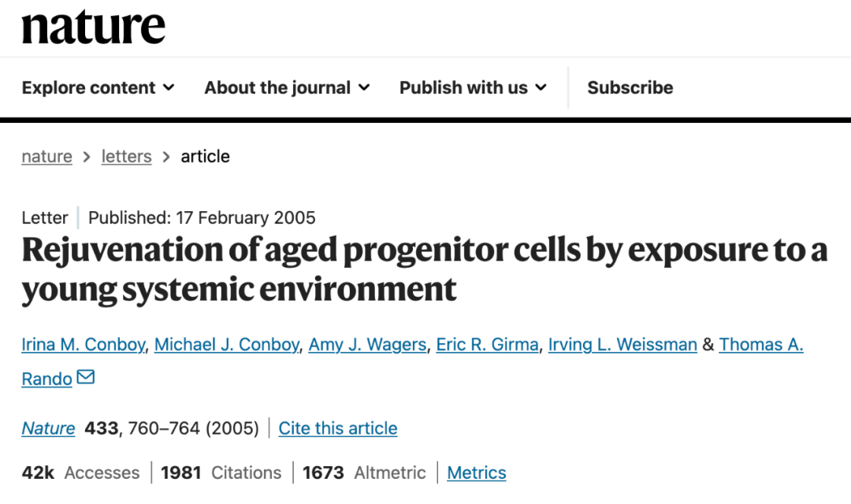Select author Amy J. Wagers
Image resolution: width=851 pixels, height=504 pixels.
click(x=367, y=344)
